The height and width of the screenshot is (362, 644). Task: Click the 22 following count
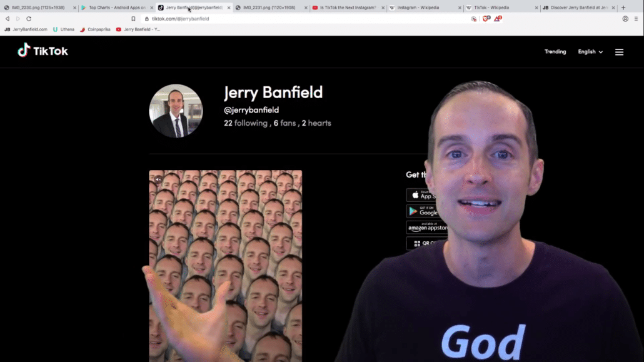click(245, 123)
